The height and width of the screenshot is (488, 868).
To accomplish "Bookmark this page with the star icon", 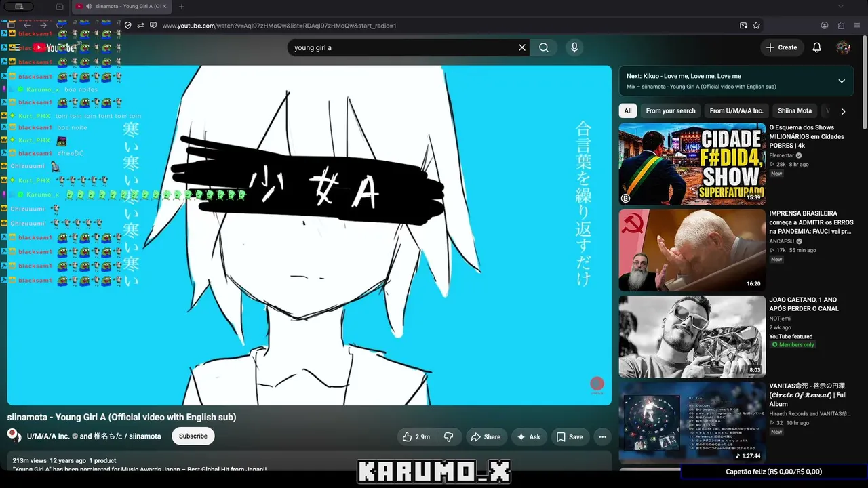I will click(756, 26).
